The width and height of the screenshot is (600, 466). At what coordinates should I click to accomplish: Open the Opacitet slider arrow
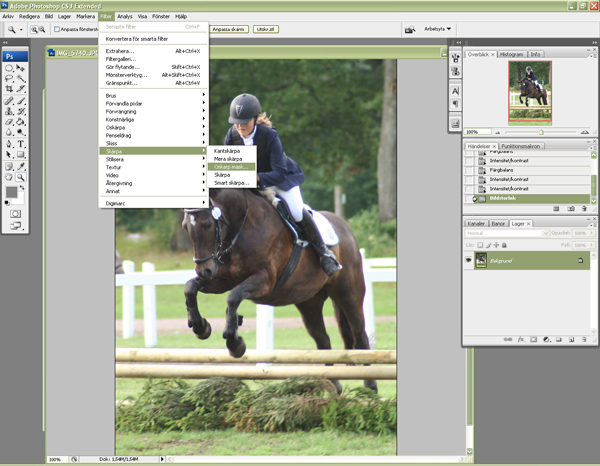[591, 233]
